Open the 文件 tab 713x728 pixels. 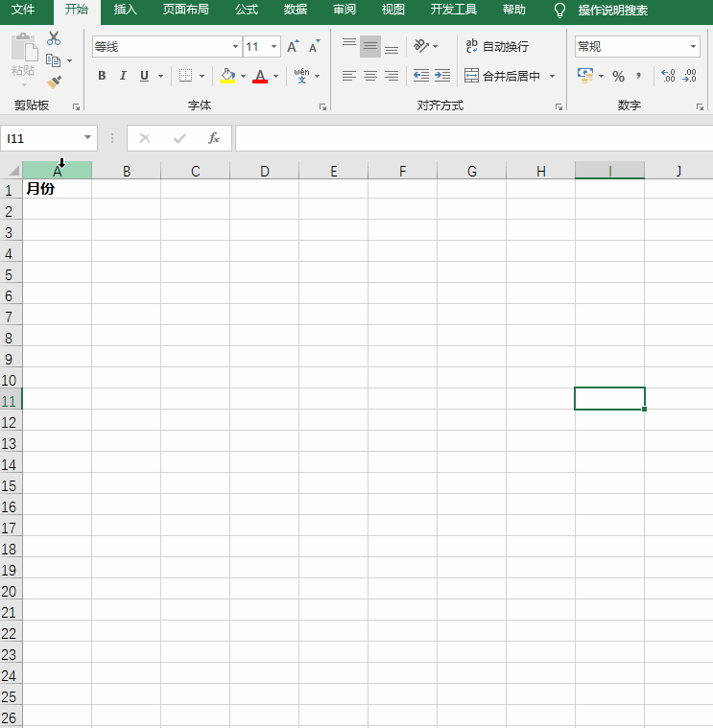click(x=23, y=10)
